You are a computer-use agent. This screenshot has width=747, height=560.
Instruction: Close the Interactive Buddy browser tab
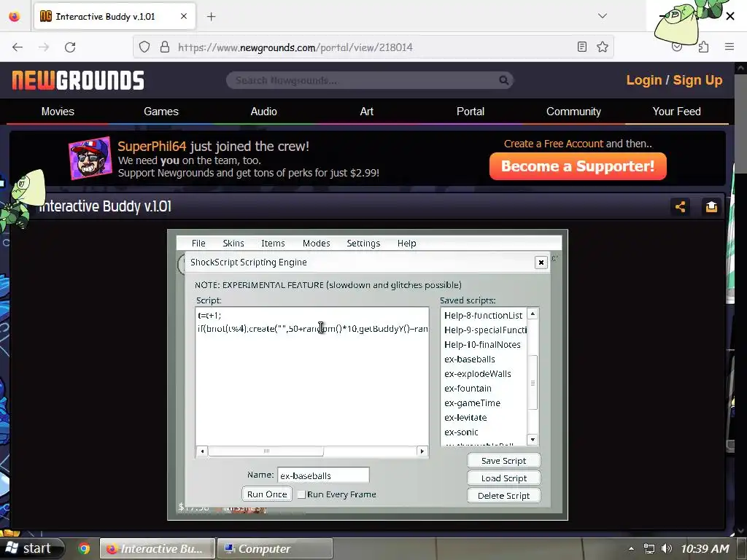pos(184,16)
